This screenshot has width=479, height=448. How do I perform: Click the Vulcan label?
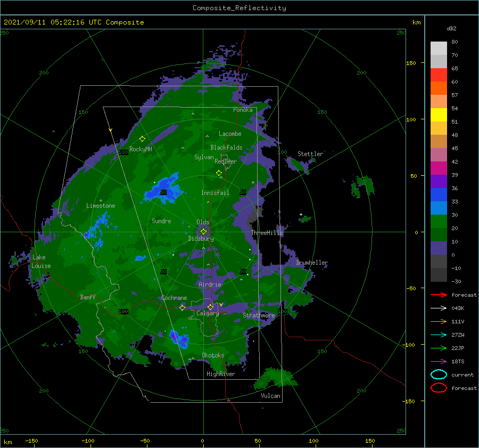click(270, 396)
